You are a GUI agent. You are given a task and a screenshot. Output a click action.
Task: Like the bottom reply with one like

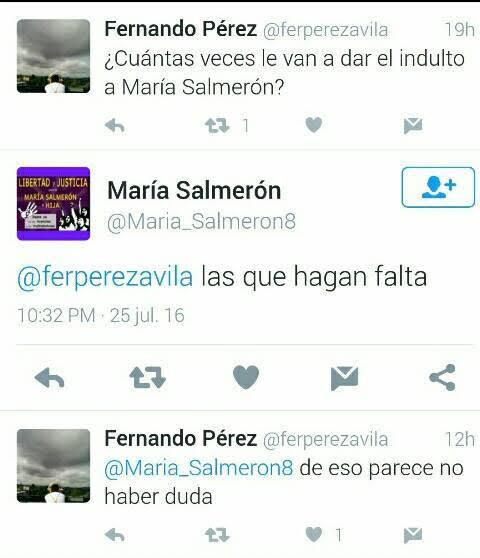pos(313,535)
